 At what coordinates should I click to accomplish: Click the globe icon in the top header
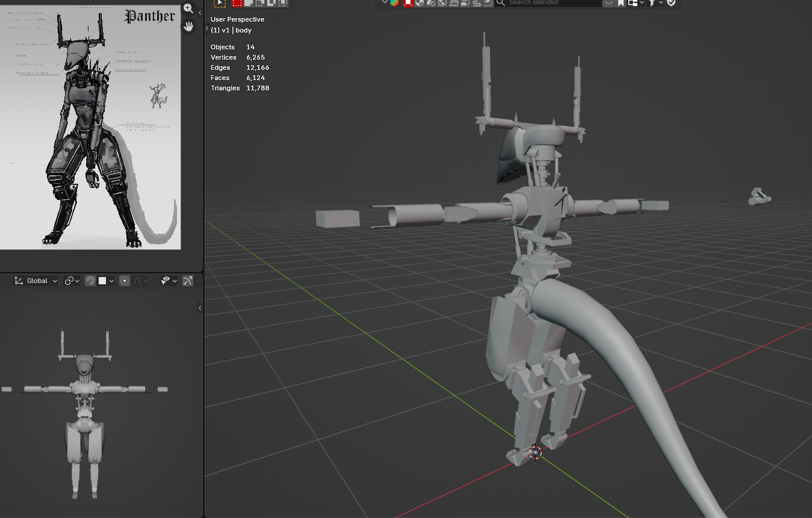click(x=442, y=2)
